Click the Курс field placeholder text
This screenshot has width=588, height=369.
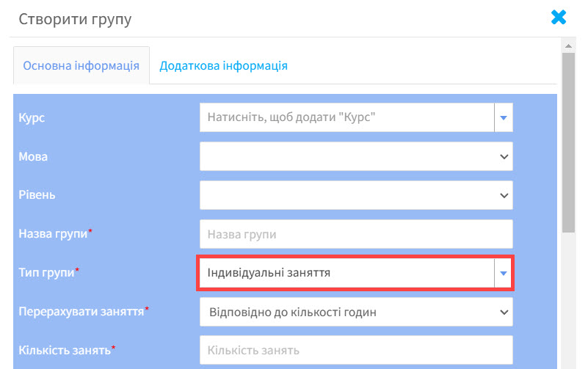[291, 117]
